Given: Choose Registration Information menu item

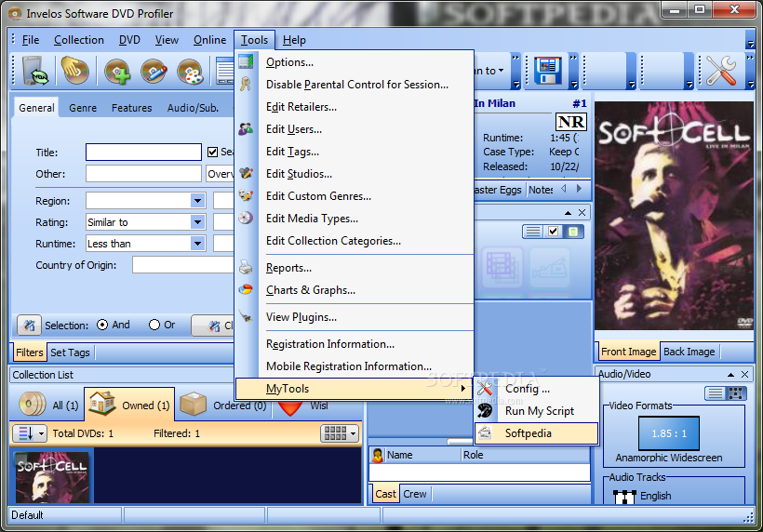Looking at the screenshot, I should 330,344.
